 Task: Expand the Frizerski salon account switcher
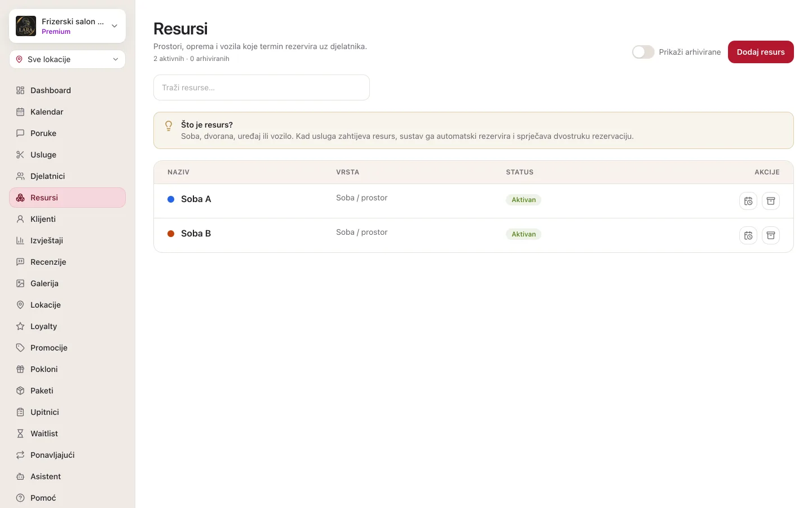[67, 26]
